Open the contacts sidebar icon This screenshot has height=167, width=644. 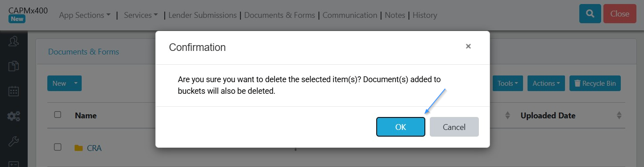[x=14, y=41]
